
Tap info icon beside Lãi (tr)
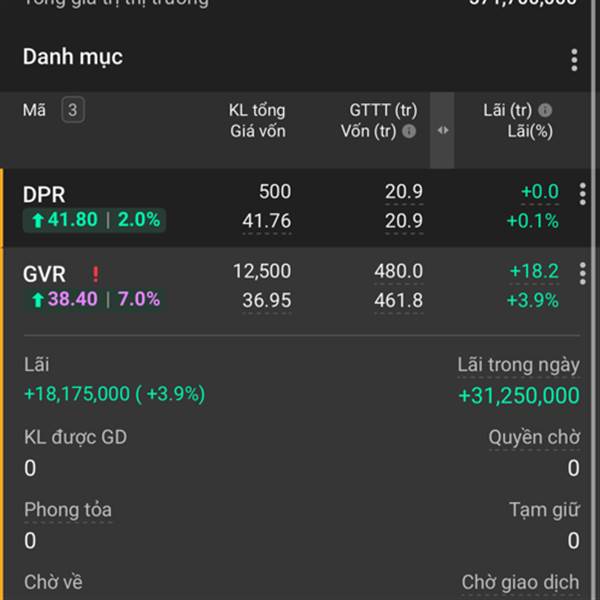(x=545, y=110)
